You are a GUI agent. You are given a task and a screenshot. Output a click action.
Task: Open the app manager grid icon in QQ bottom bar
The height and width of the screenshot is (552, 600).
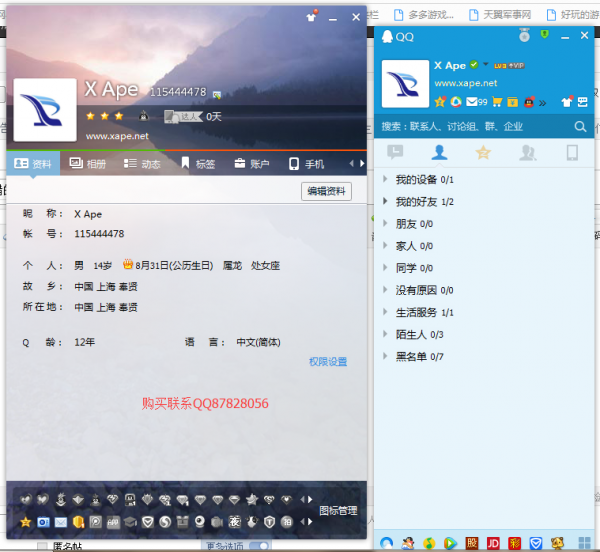[584, 543]
